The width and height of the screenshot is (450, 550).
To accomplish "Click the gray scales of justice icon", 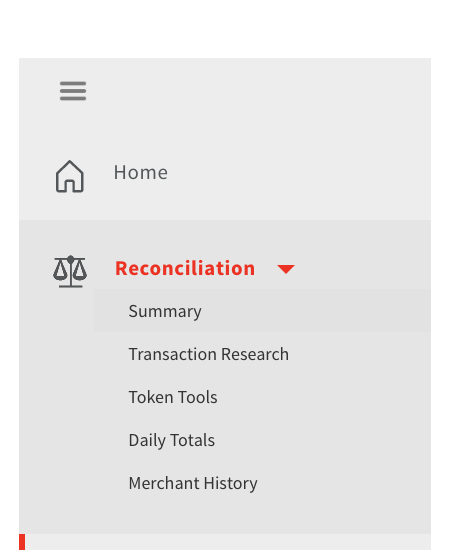I will (70, 271).
